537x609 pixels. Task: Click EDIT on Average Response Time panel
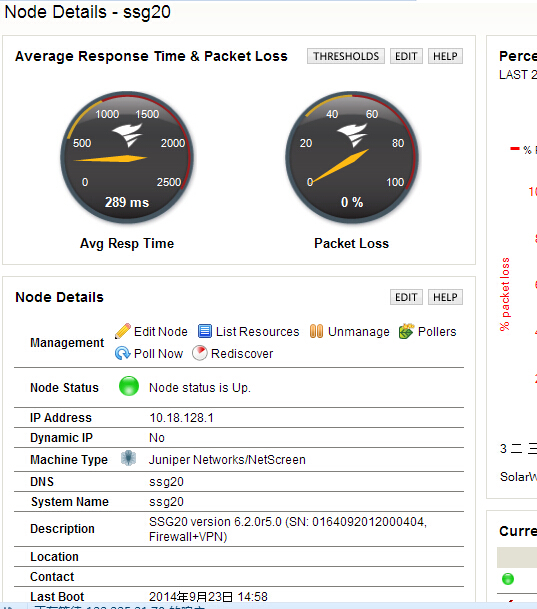click(x=406, y=56)
